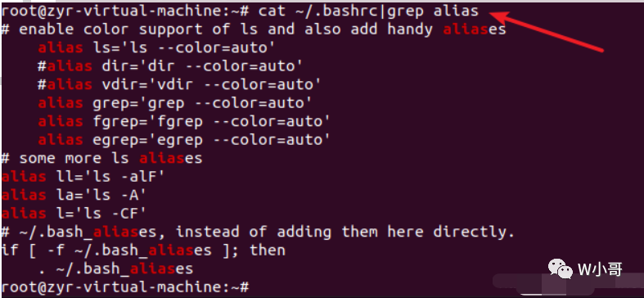Click the command text 'cat ~/.bashrc|grep alias'

coord(369,11)
